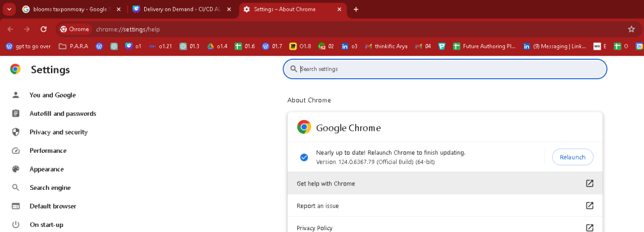Image resolution: width=644 pixels, height=232 pixels.
Task: Click the blue update checkmark icon
Action: tap(304, 157)
